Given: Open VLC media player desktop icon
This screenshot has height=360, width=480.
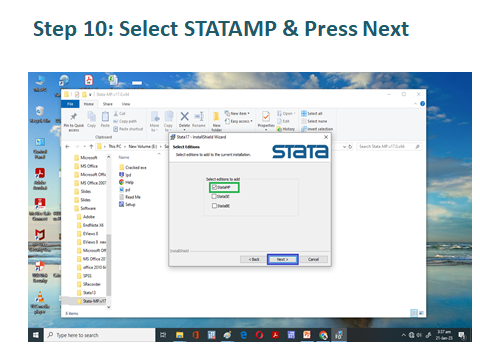Looking at the screenshot, I should click(x=40, y=302).
